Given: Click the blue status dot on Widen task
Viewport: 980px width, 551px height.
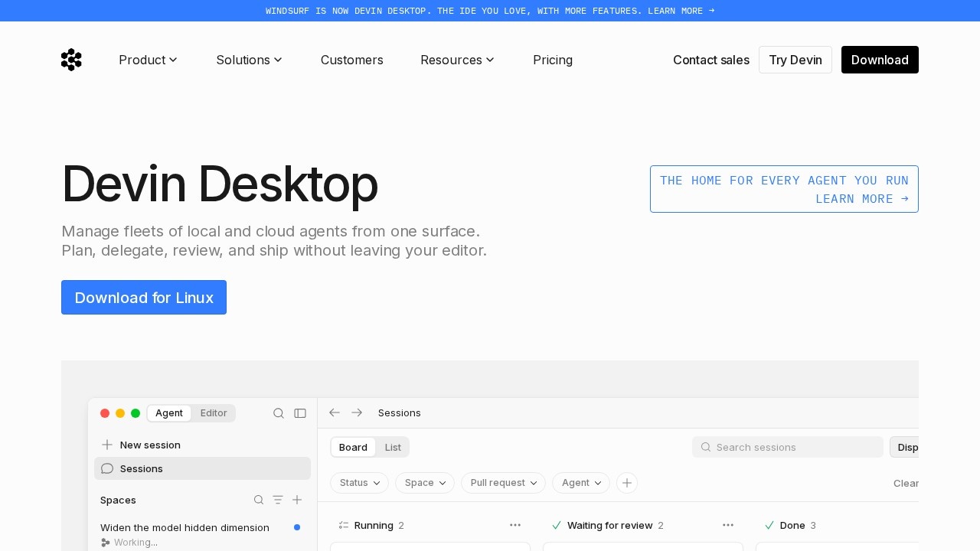Looking at the screenshot, I should 297,527.
